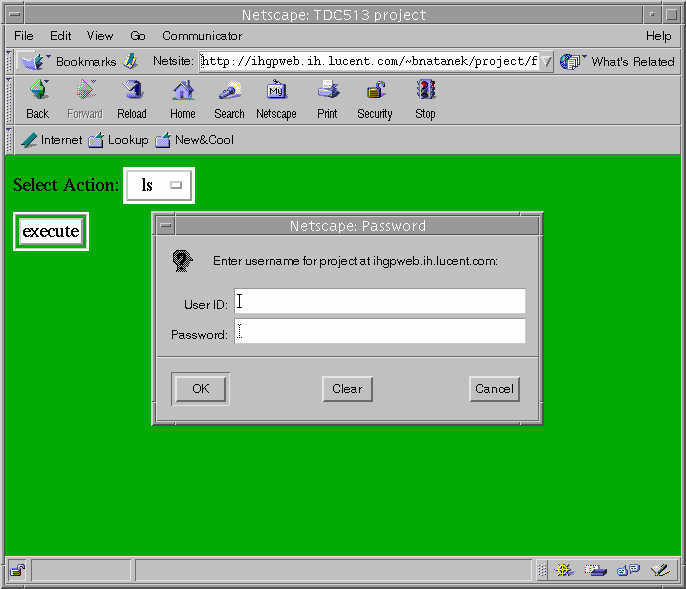Focus the Password input field
The image size is (686, 589).
tap(380, 331)
